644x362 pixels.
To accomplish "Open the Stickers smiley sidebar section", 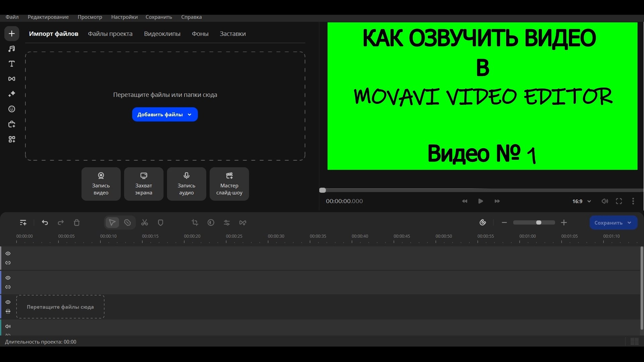I will [x=12, y=109].
